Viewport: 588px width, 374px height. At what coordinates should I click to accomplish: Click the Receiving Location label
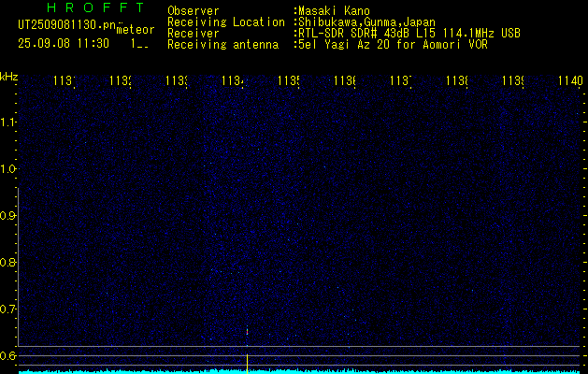(226, 22)
